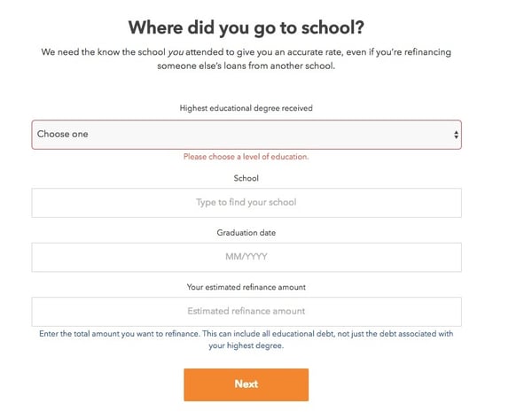Image resolution: width=532 pixels, height=419 pixels.
Task: Click the 'Enter the total amount' helper text line
Action: point(246,334)
